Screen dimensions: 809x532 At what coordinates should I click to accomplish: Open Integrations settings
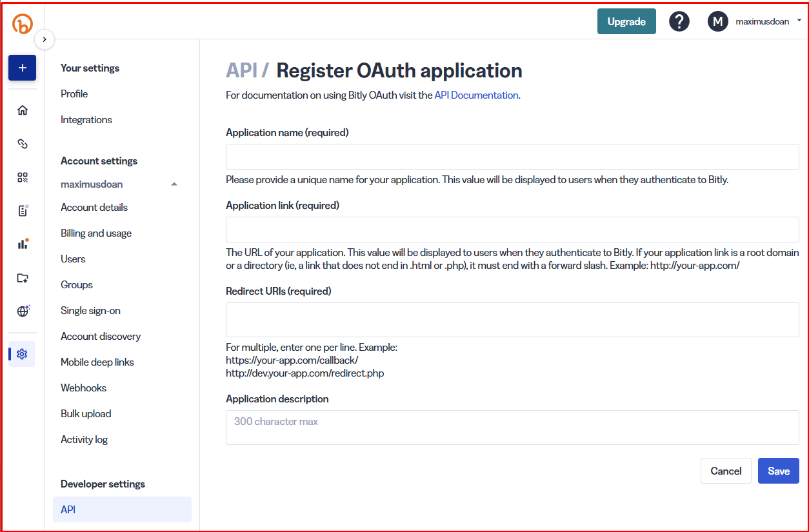86,120
